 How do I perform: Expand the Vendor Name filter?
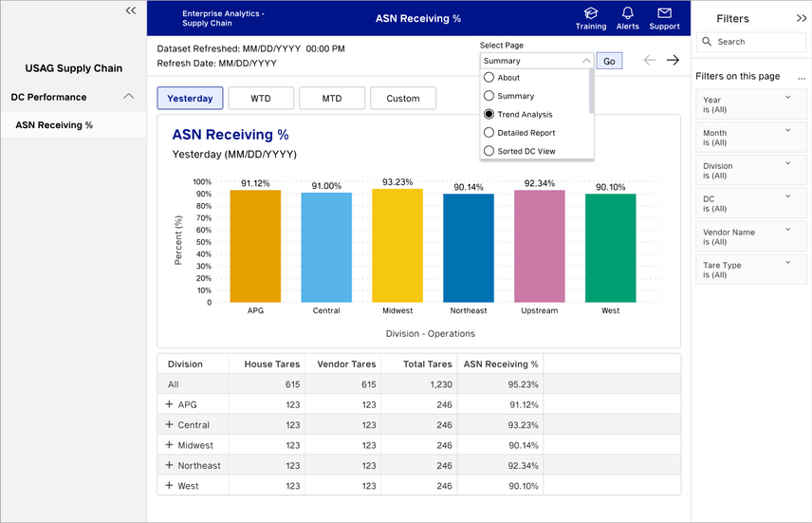(x=787, y=229)
